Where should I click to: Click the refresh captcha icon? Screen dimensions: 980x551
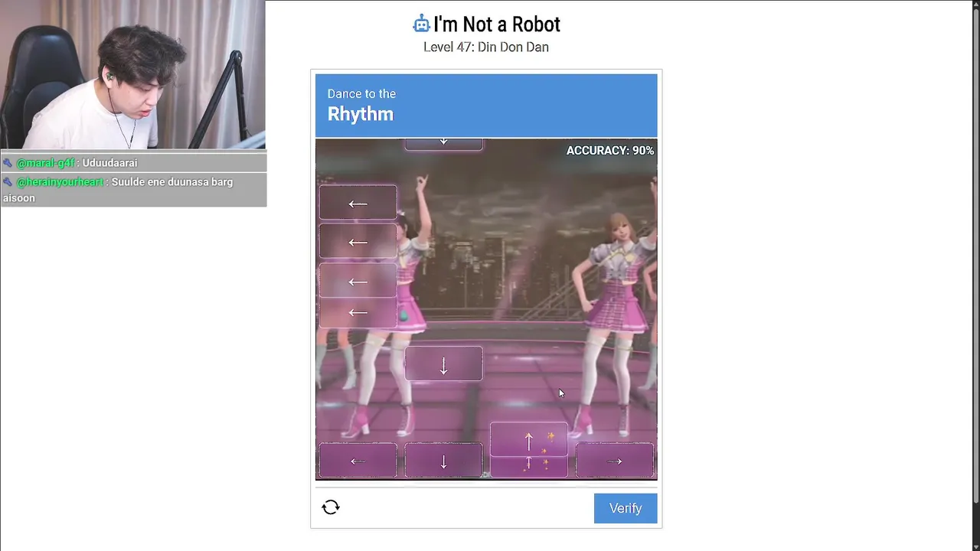[x=331, y=507]
